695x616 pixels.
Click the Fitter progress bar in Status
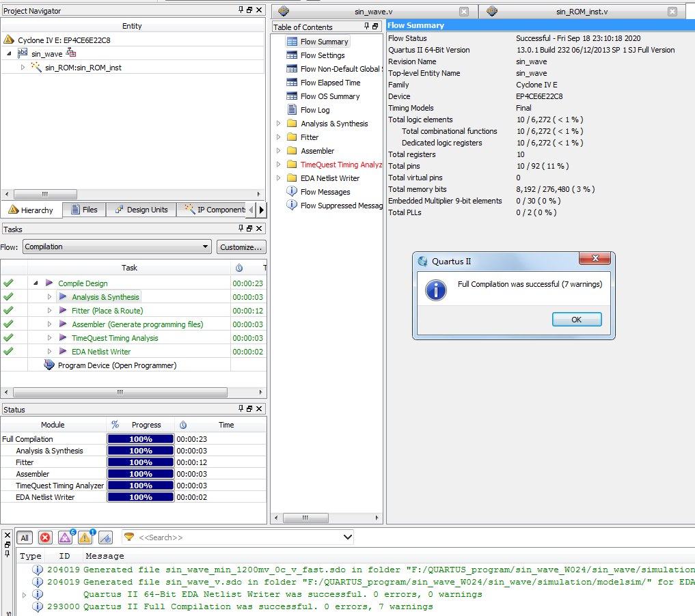(141, 462)
